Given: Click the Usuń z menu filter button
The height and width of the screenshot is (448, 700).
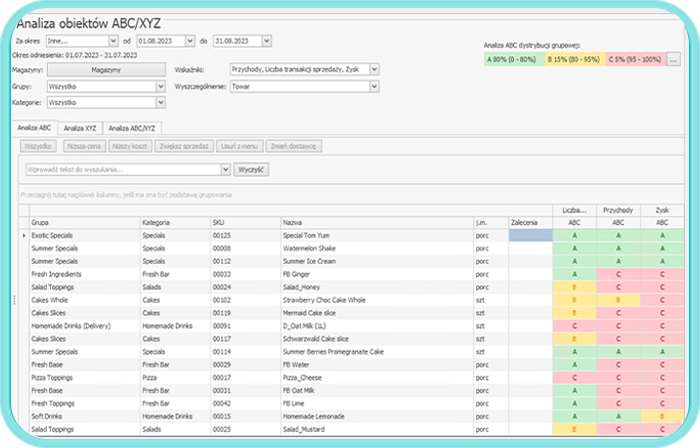Looking at the screenshot, I should click(x=238, y=146).
